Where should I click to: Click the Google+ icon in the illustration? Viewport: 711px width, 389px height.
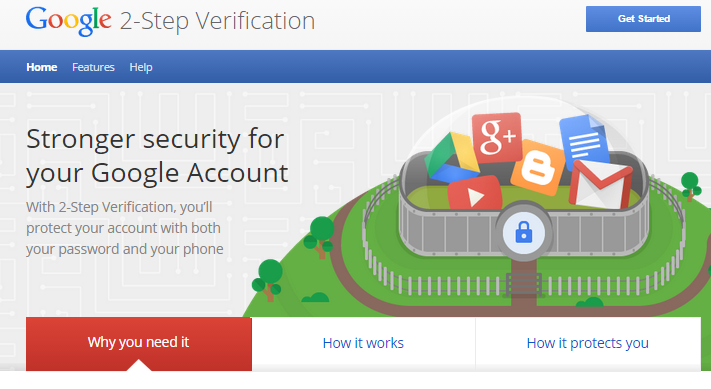click(x=497, y=137)
